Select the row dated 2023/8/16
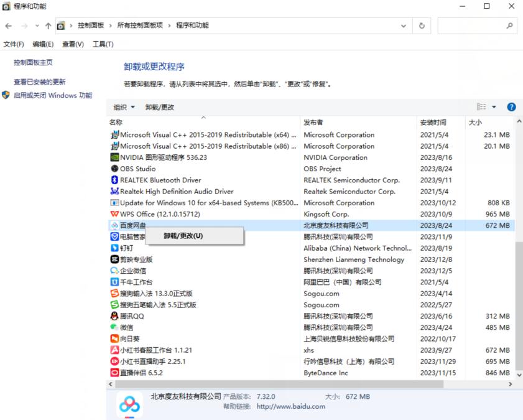This screenshot has height=420, width=523. tap(310, 157)
